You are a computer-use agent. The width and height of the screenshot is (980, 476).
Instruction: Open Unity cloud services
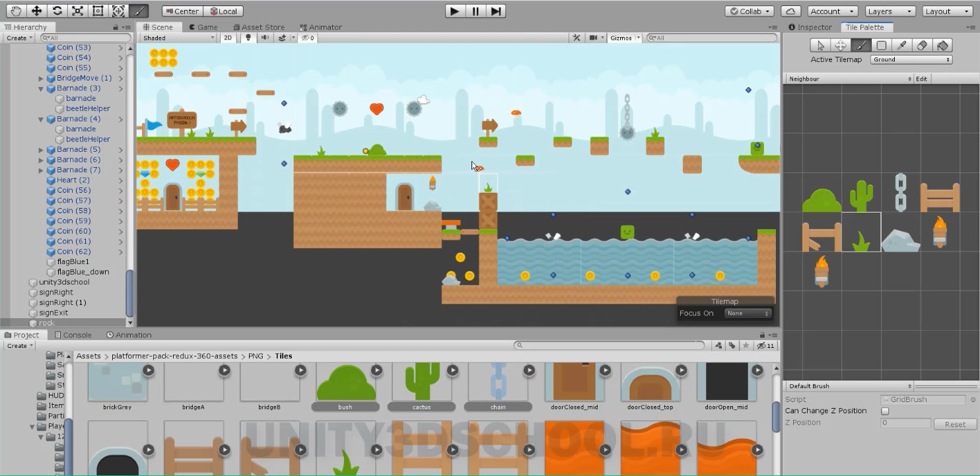click(790, 11)
